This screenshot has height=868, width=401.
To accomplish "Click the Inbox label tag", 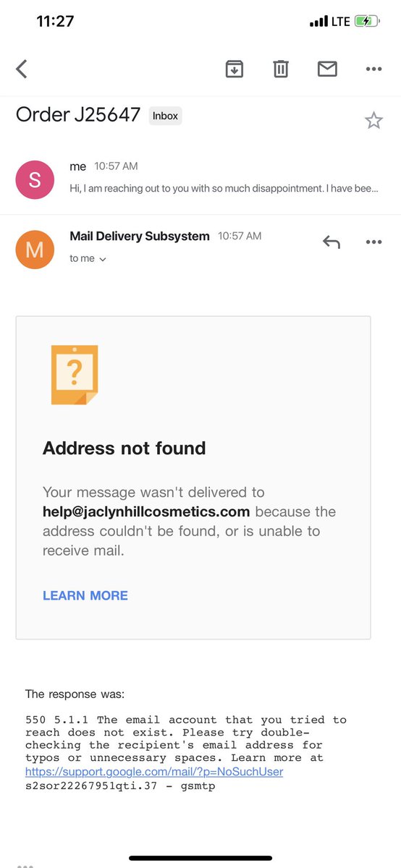I will pyautogui.click(x=166, y=116).
